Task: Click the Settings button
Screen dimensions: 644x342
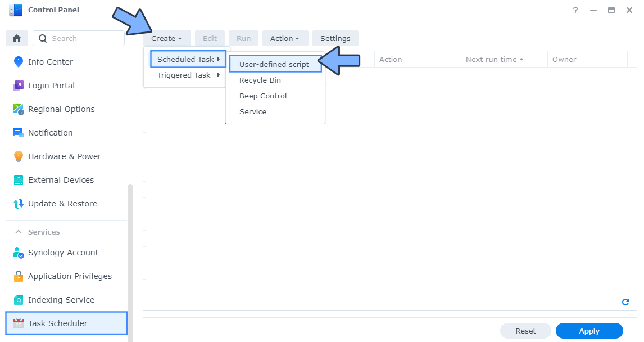Action: point(335,38)
